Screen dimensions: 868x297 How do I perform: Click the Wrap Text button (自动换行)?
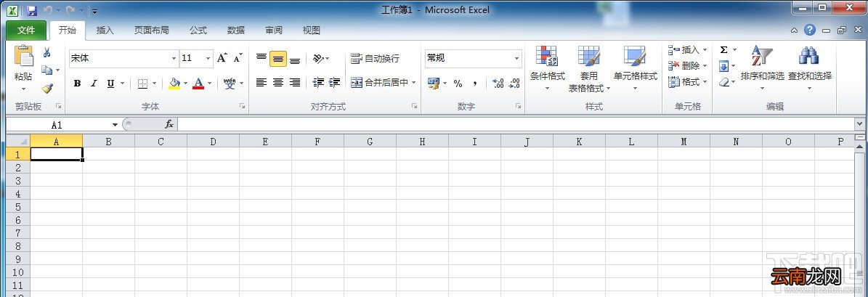point(376,58)
